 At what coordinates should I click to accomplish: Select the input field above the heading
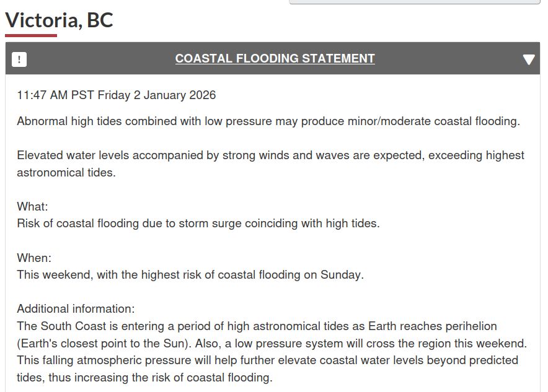(x=415, y=3)
